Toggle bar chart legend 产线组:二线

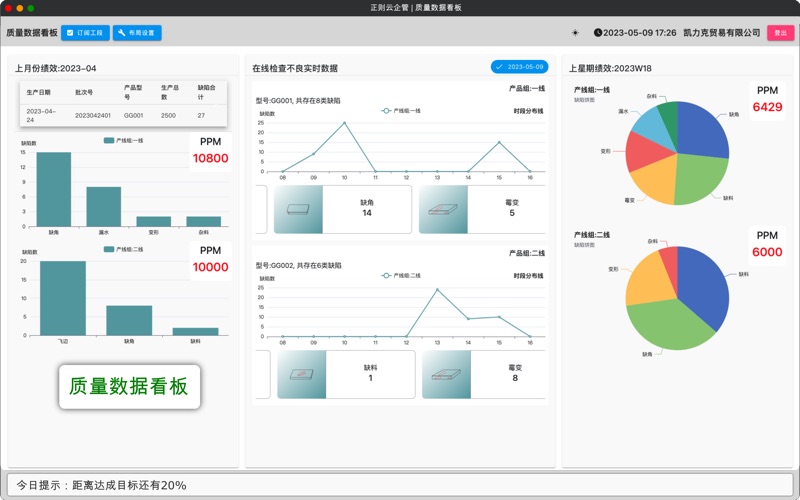tap(123, 249)
